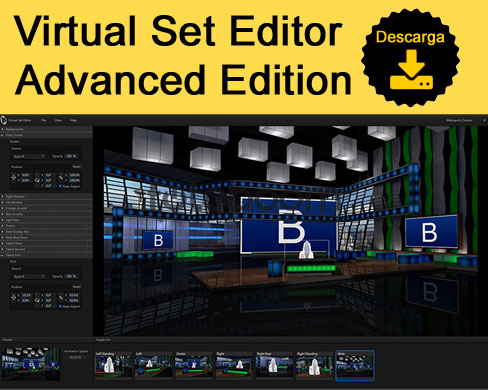Viewport: 488px width, 390px height.
Task: Edit Talent First X position field
Action: click(26, 295)
